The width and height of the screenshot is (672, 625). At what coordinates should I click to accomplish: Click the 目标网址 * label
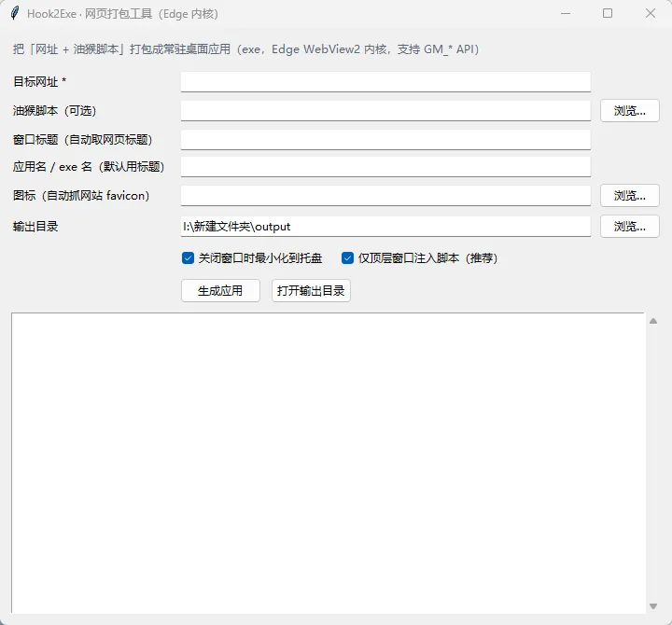[x=39, y=82]
